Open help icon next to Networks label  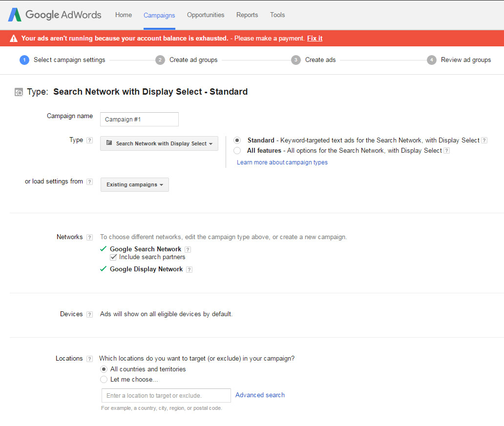[x=90, y=238]
